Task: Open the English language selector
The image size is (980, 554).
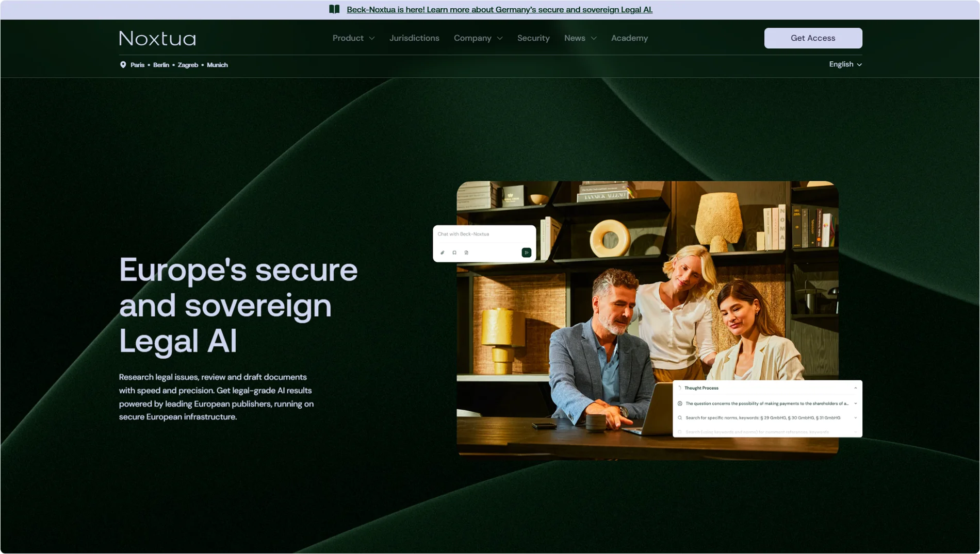Action: click(845, 64)
